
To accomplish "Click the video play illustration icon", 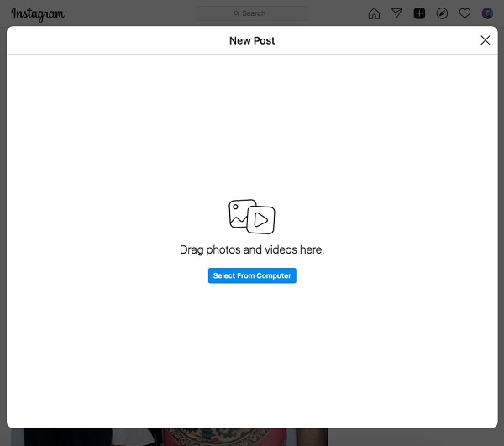I will [261, 220].
